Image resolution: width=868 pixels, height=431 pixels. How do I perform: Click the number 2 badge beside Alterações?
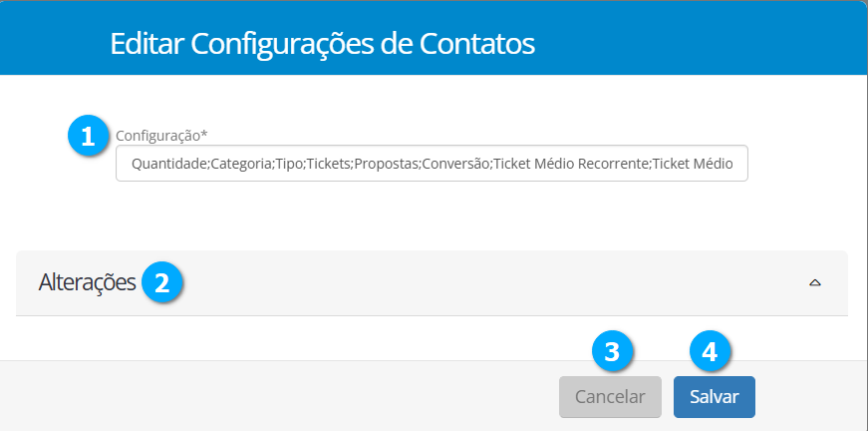click(161, 282)
